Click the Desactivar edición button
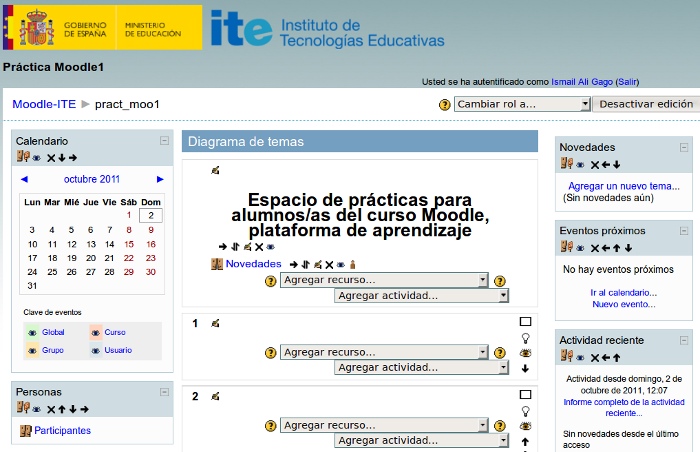 (x=645, y=104)
